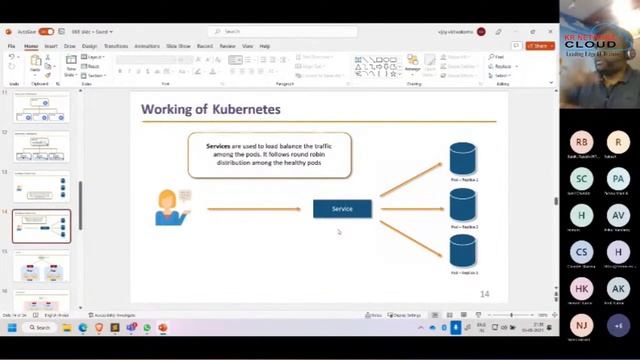
Task: Click the Notes button in status bar
Action: pos(373,315)
